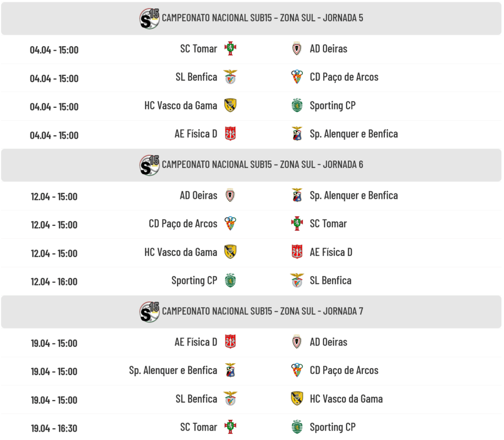Click SL Benfica crest in Jornada 5
Viewport: 504px width, 440px height.
click(230, 77)
